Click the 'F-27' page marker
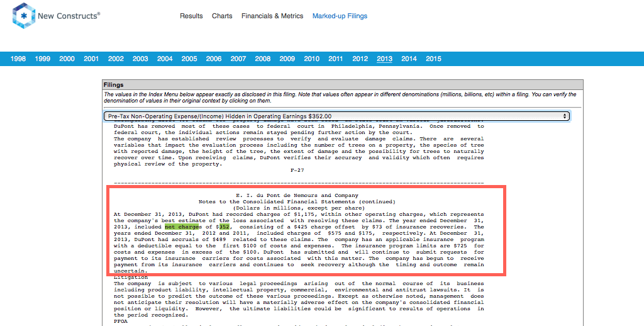Viewport: 644px width, 326px height. click(297, 170)
